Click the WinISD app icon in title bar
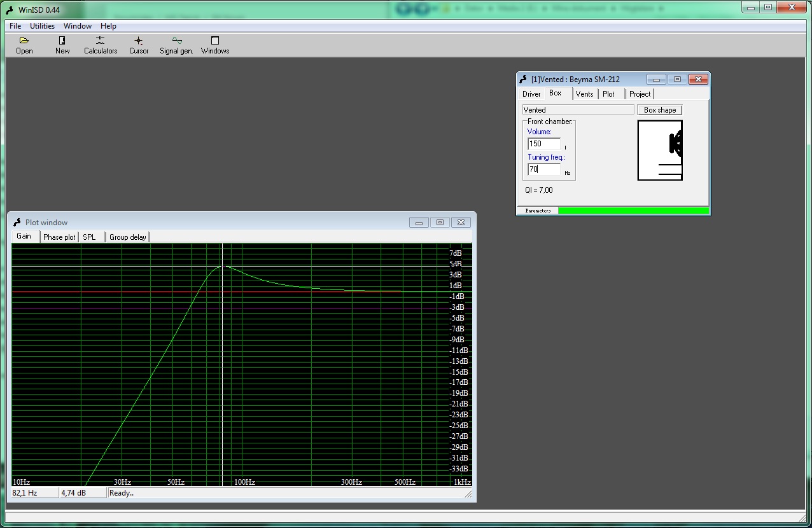The width and height of the screenshot is (812, 528). (10, 10)
